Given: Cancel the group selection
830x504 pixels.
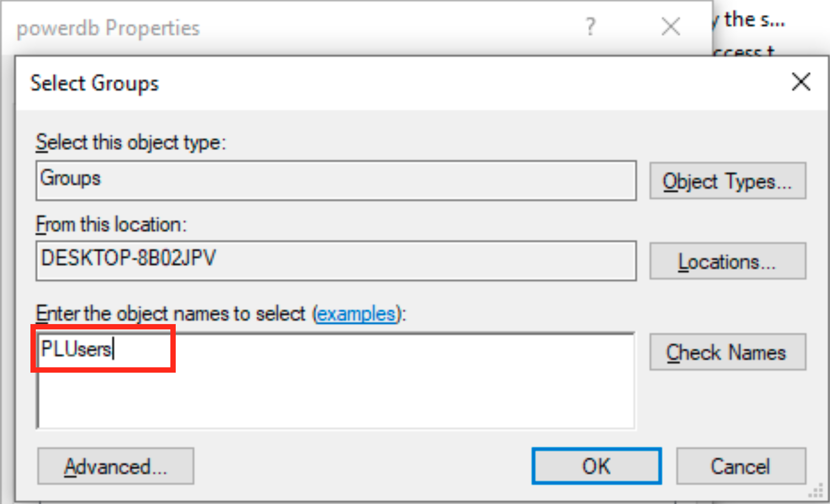Looking at the screenshot, I should [740, 466].
